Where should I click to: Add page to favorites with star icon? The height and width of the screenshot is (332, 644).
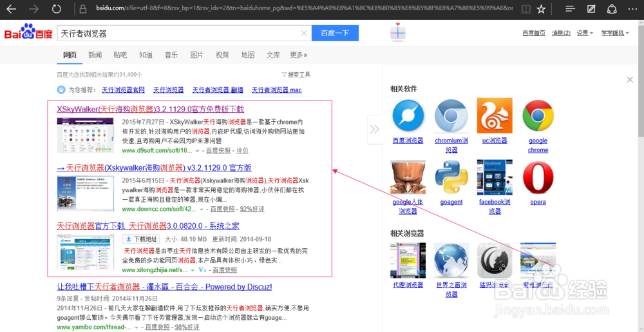542,8
